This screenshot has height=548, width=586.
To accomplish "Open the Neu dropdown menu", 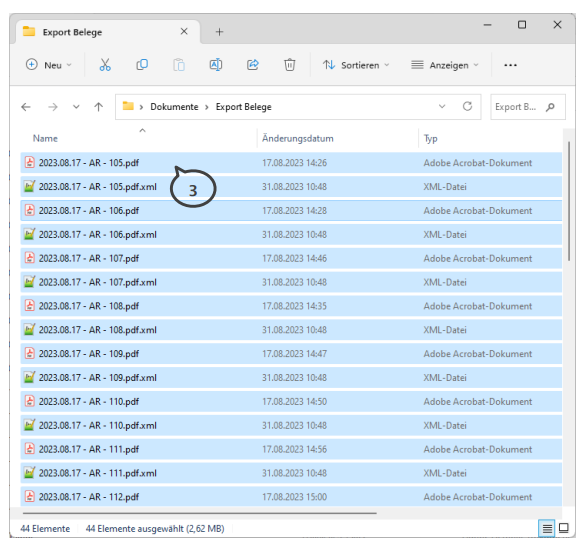I will [49, 65].
